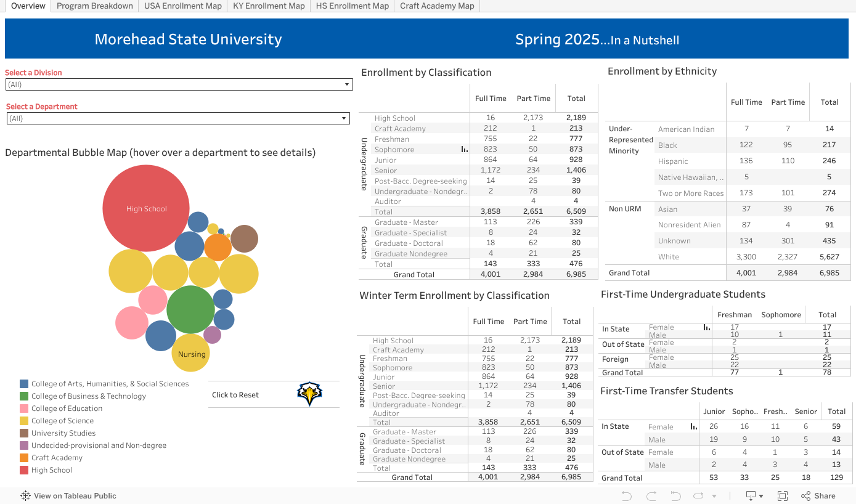
Task: Open the Select a Division dropdown
Action: [179, 84]
